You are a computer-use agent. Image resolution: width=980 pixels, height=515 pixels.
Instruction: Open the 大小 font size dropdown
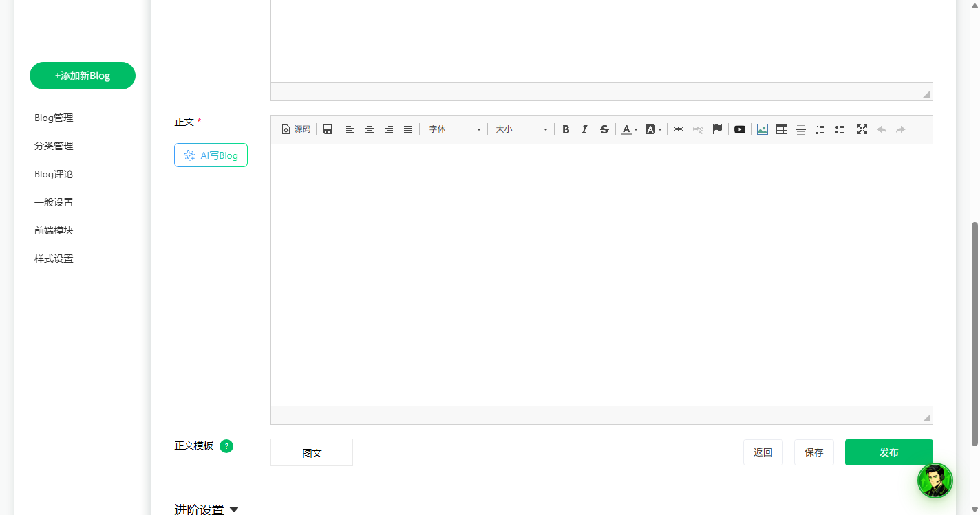(x=521, y=129)
